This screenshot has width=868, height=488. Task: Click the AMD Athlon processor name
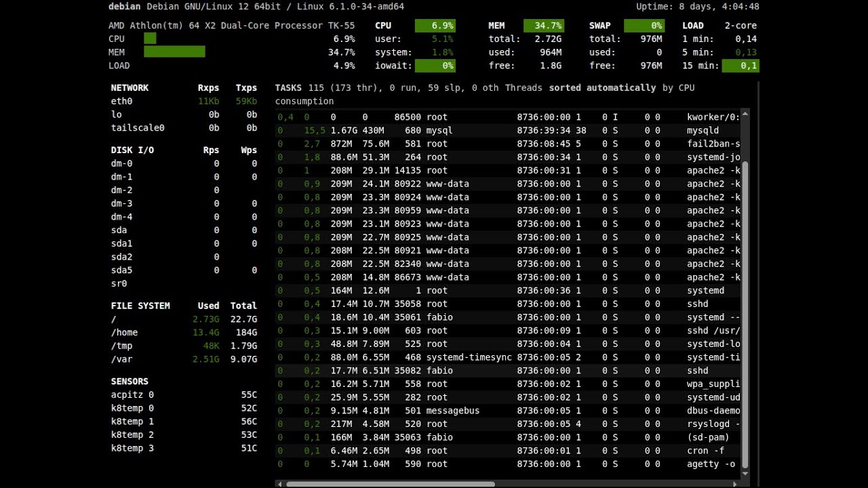(x=232, y=26)
